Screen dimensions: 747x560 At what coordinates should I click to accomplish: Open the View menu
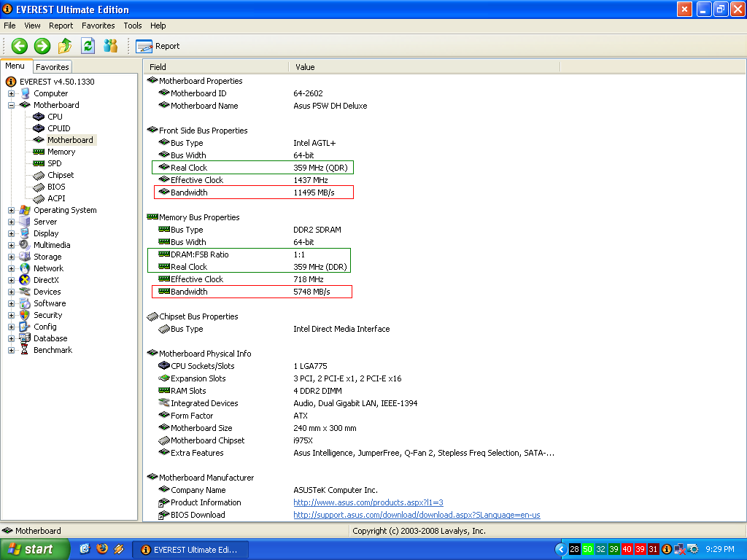click(32, 26)
